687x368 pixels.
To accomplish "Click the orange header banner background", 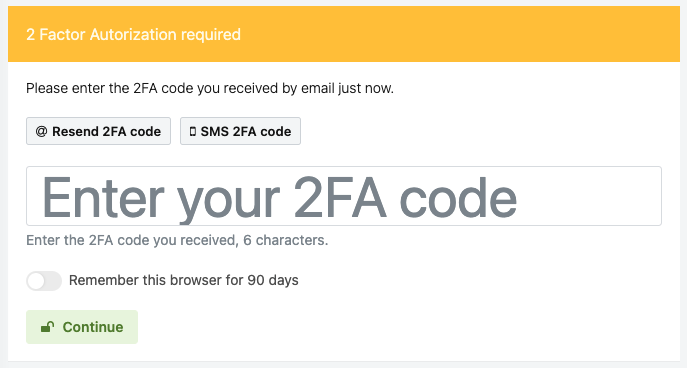I will tap(438, 34).
